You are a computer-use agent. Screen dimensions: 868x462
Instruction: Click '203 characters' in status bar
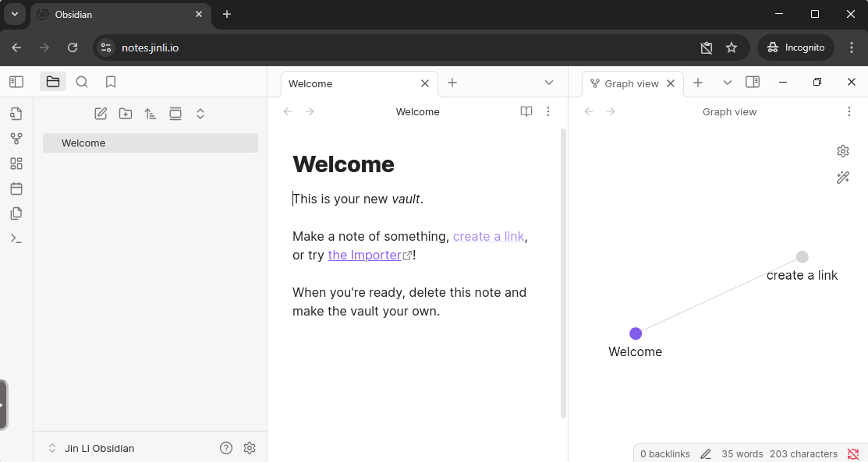coord(803,453)
